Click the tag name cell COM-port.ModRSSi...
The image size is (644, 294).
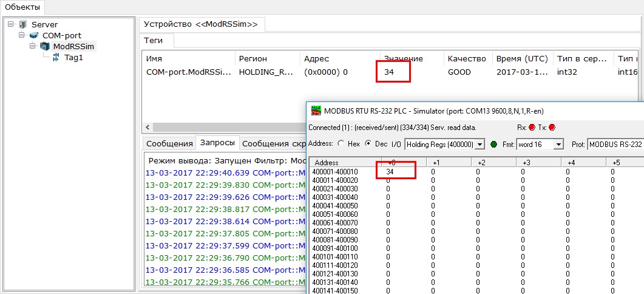click(x=189, y=72)
